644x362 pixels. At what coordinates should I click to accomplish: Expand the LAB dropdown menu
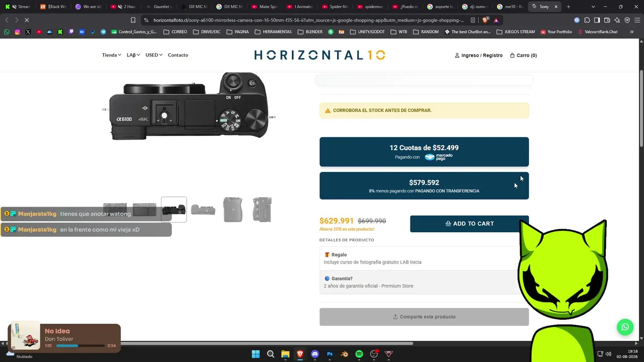click(133, 55)
